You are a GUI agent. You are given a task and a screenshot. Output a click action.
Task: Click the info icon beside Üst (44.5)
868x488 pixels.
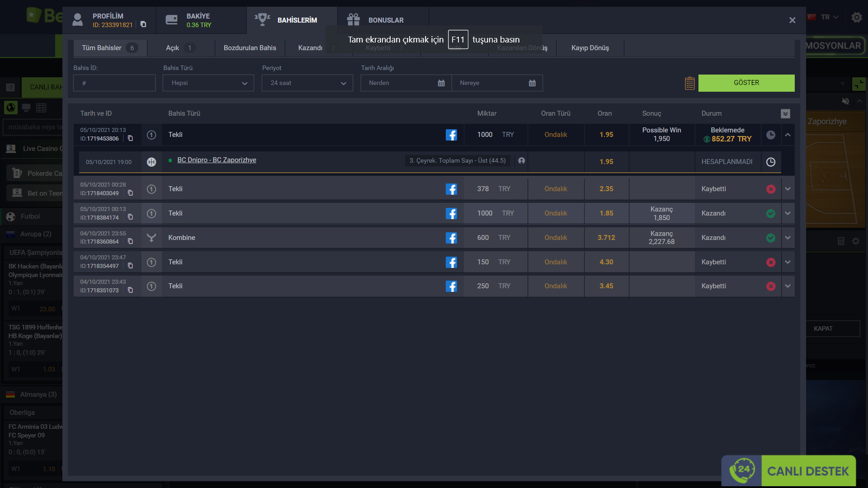pos(522,160)
